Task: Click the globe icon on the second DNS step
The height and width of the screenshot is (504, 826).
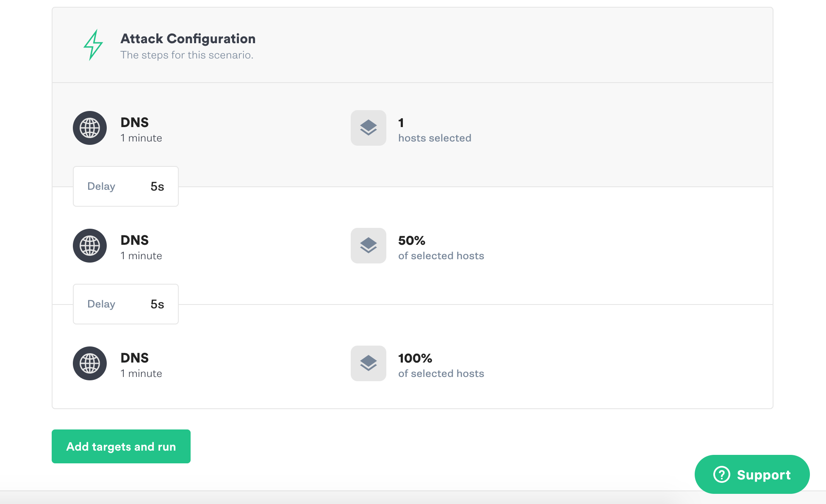Action: (90, 246)
